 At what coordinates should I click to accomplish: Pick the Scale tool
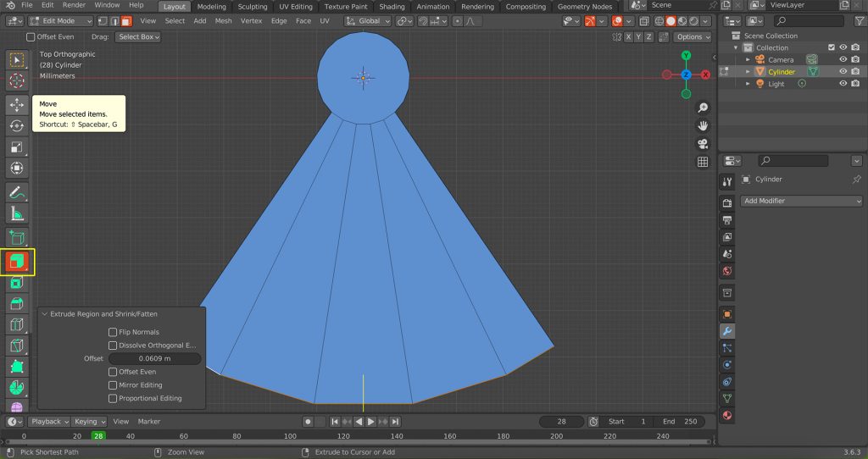click(17, 147)
